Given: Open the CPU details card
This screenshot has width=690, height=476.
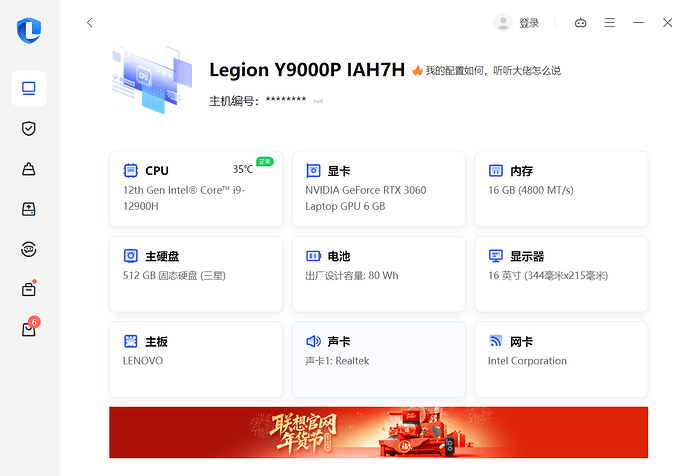Looking at the screenshot, I should click(196, 189).
